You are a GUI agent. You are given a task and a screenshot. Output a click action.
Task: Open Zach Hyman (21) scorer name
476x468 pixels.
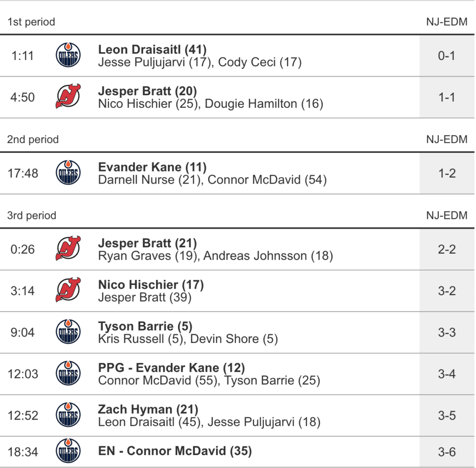click(x=148, y=409)
